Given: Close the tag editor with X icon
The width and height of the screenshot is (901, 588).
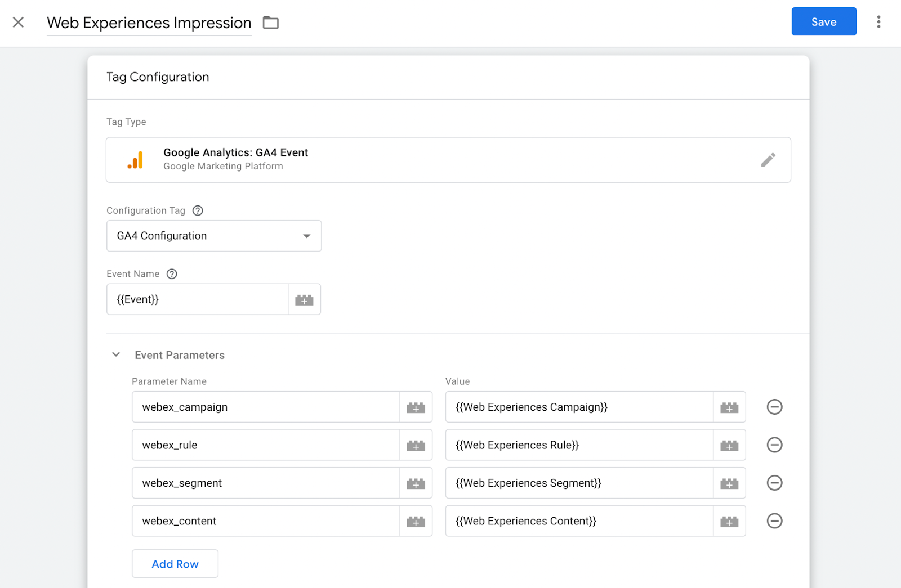Looking at the screenshot, I should pyautogui.click(x=18, y=23).
